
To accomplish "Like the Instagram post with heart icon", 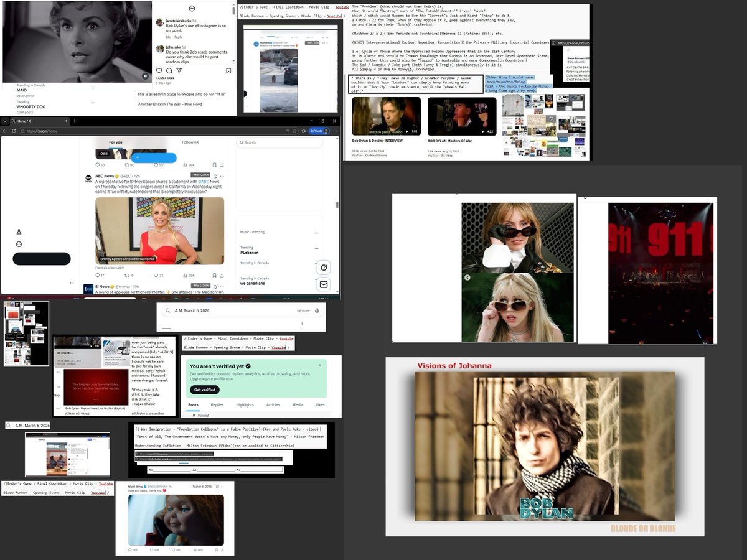I will 159,70.
